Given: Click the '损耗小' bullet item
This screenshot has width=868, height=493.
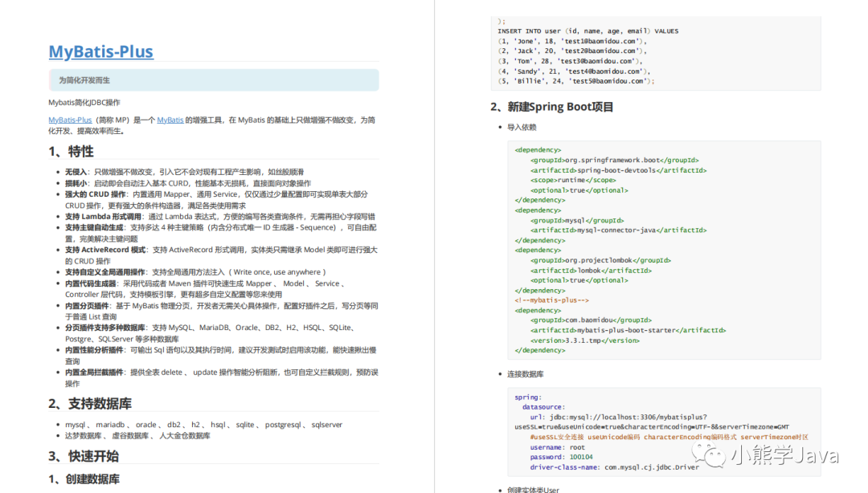Looking at the screenshot, I should click(188, 183).
